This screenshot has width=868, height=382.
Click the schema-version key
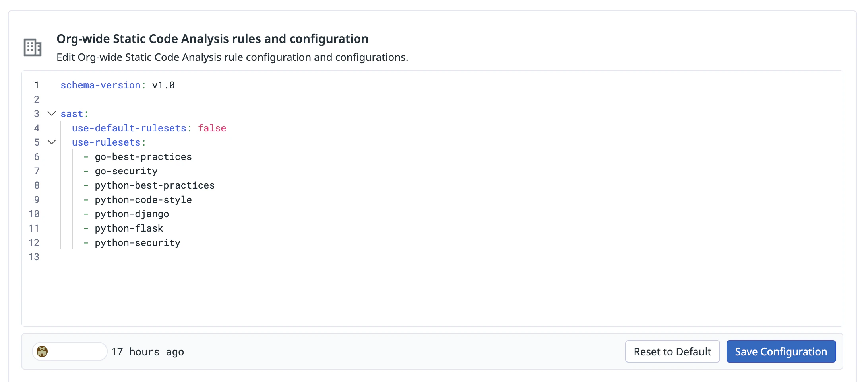100,85
